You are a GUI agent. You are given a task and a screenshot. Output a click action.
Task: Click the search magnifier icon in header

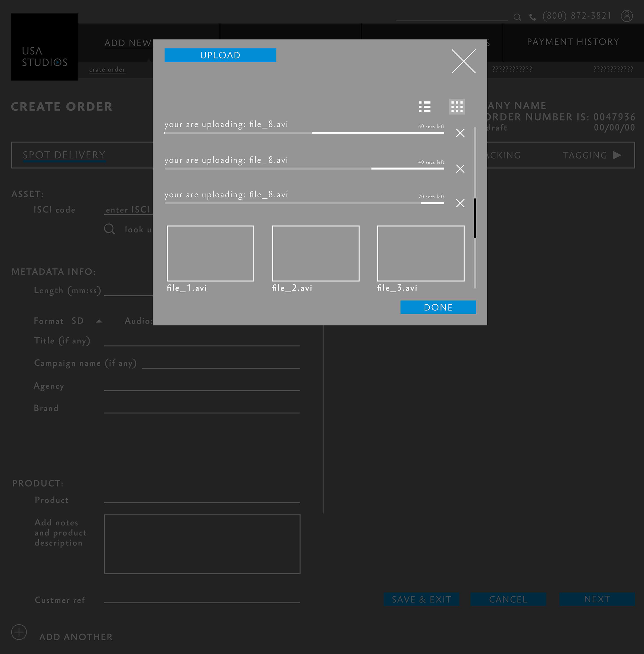pos(517,17)
